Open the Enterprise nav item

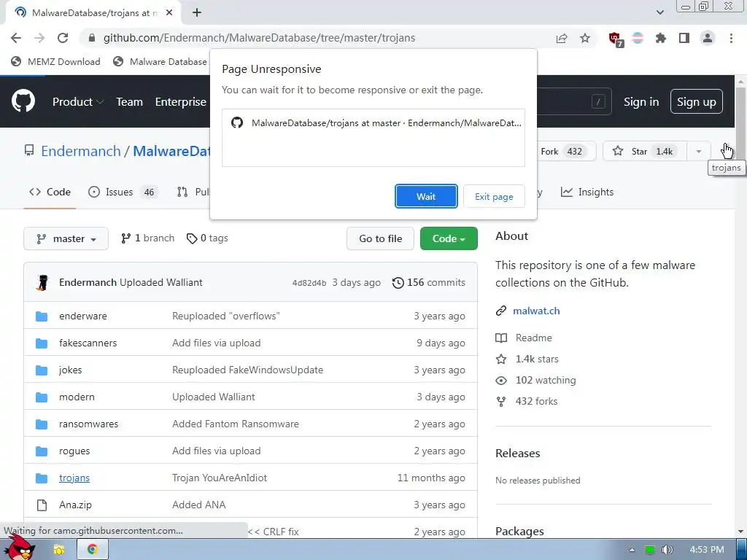[181, 102]
